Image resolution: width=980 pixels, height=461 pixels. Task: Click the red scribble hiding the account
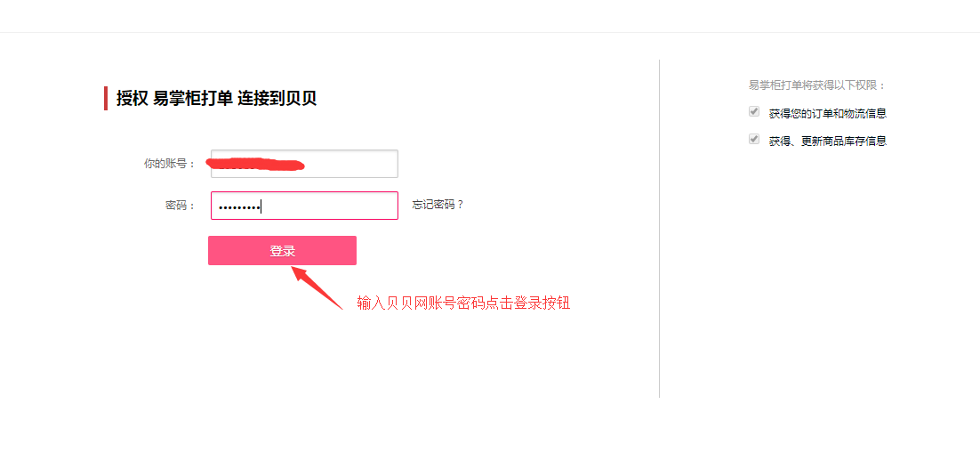tap(255, 164)
